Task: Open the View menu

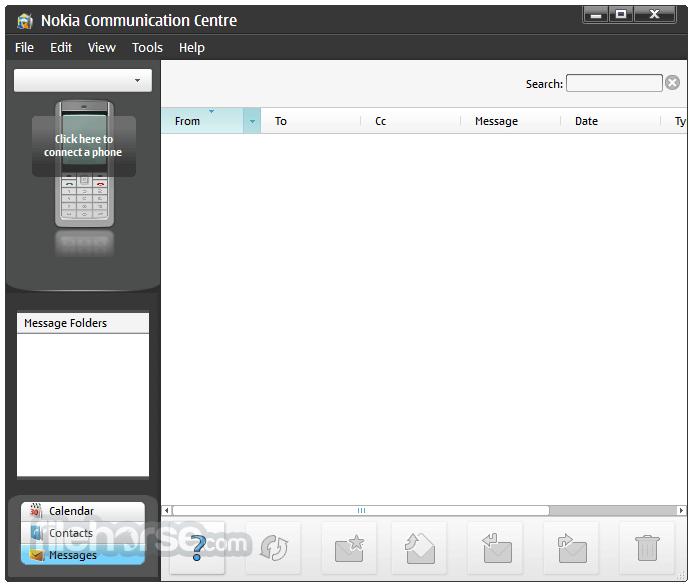Action: [102, 48]
